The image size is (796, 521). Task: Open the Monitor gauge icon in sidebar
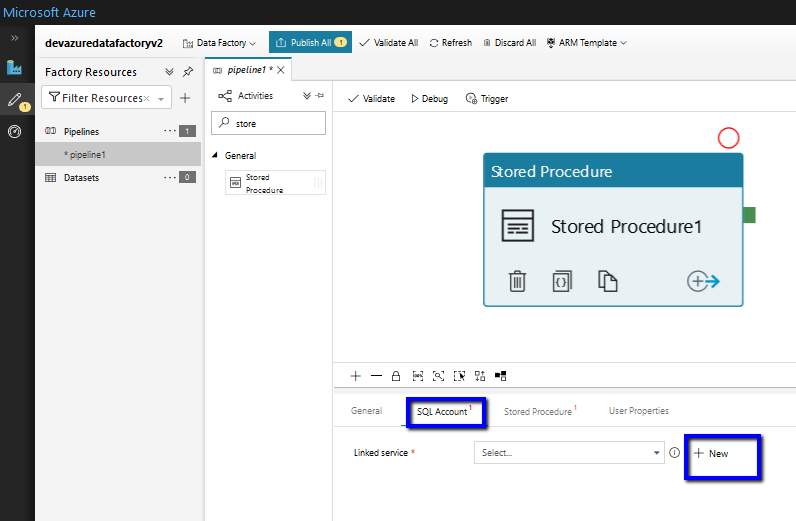click(14, 131)
